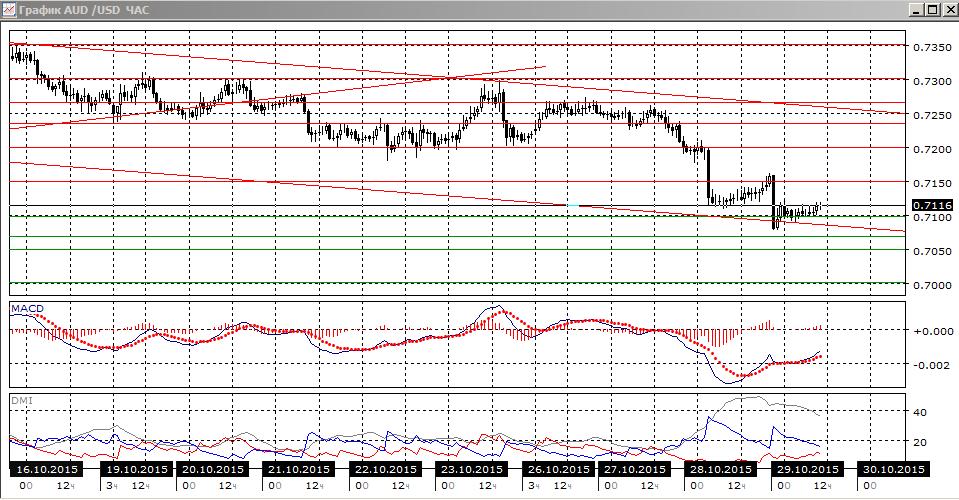Click the 0.7300 price axis label
This screenshot has width=959, height=500.
pos(932,81)
